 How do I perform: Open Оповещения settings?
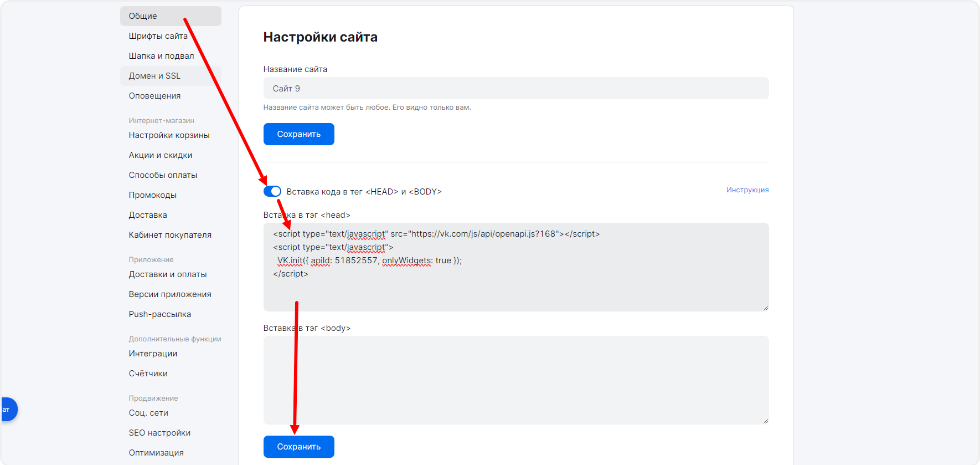pos(154,96)
